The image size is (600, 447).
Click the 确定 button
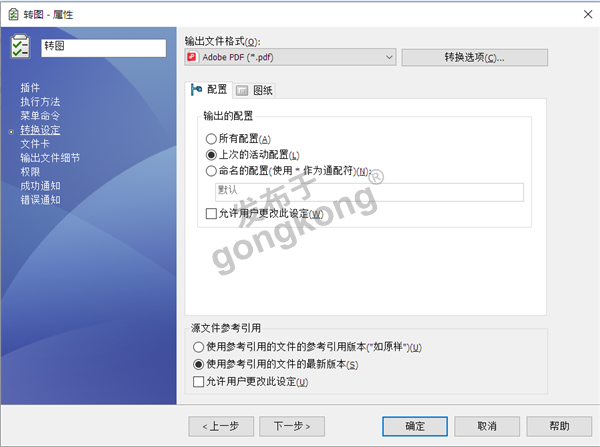tap(414, 425)
